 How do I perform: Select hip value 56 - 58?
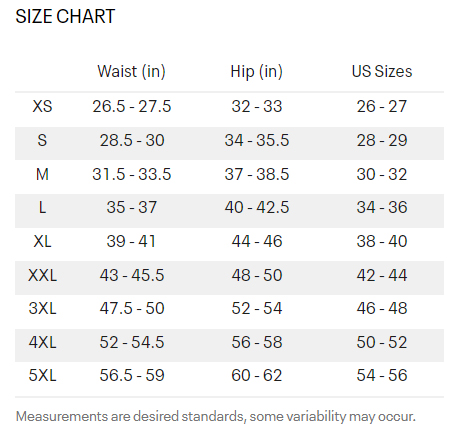[257, 342]
